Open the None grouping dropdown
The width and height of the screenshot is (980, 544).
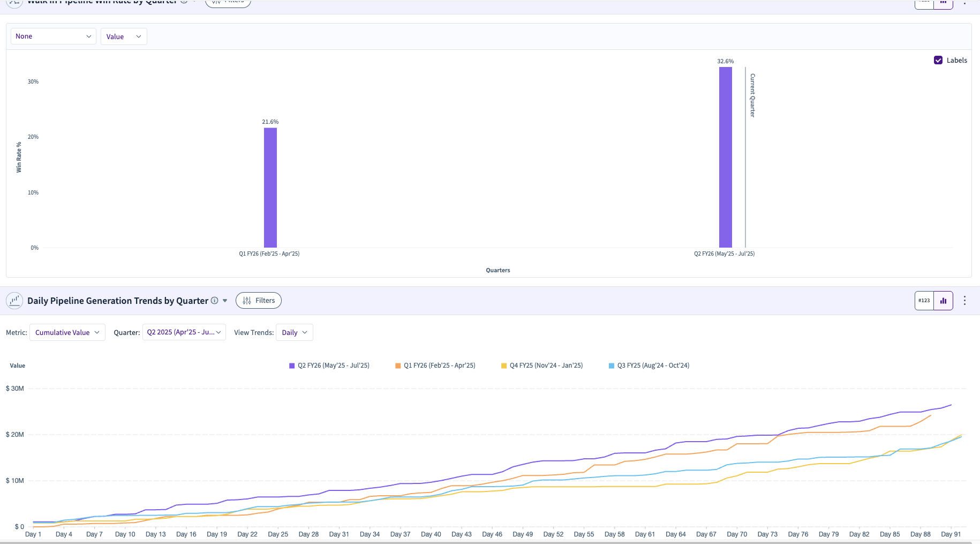point(54,36)
